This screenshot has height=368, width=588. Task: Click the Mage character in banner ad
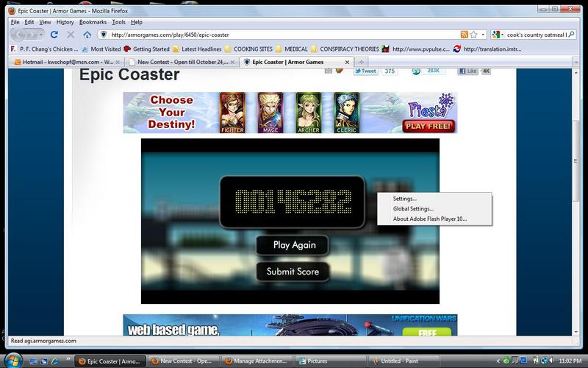point(270,113)
